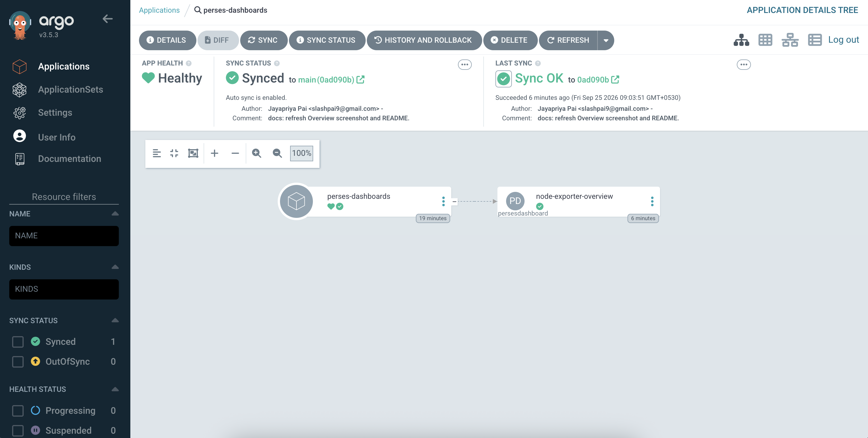Switch to the network view icon
Image resolution: width=868 pixels, height=438 pixels.
pyautogui.click(x=790, y=40)
